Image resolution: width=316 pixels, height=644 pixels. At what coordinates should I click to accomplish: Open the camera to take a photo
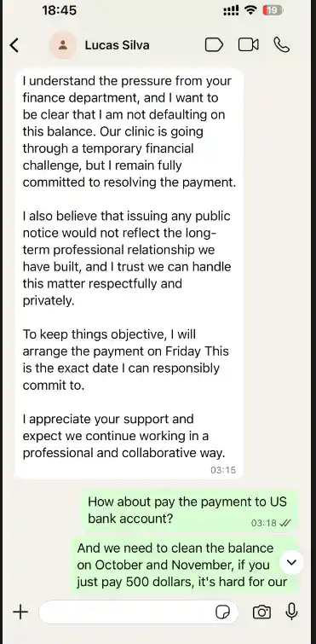[x=261, y=612]
